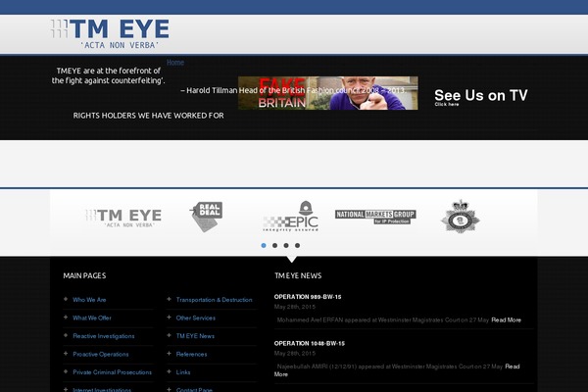
Task: Click the TM EYE header logo
Action: tap(110, 33)
